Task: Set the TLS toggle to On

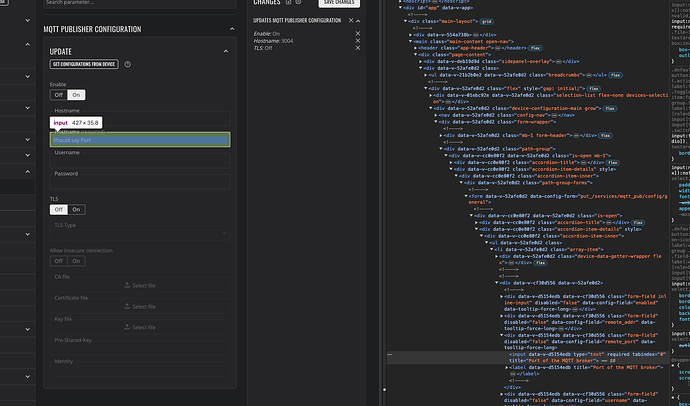Action: pos(76,209)
